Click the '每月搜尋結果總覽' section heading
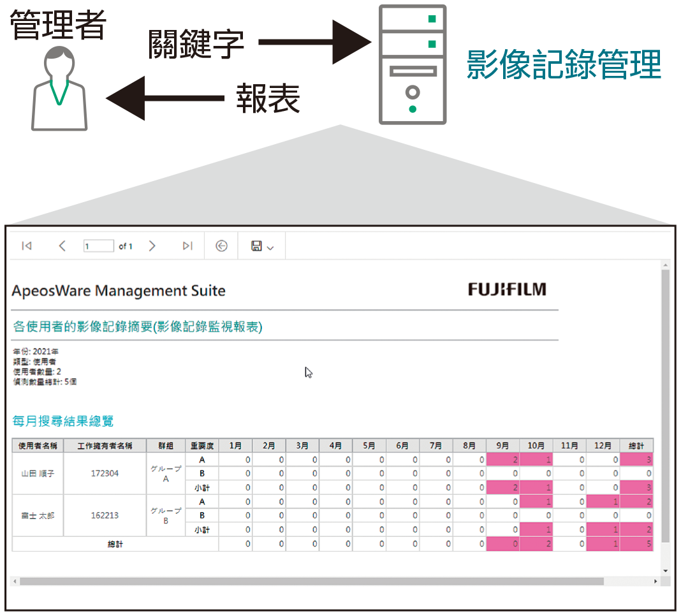The image size is (681, 616). pyautogui.click(x=63, y=420)
